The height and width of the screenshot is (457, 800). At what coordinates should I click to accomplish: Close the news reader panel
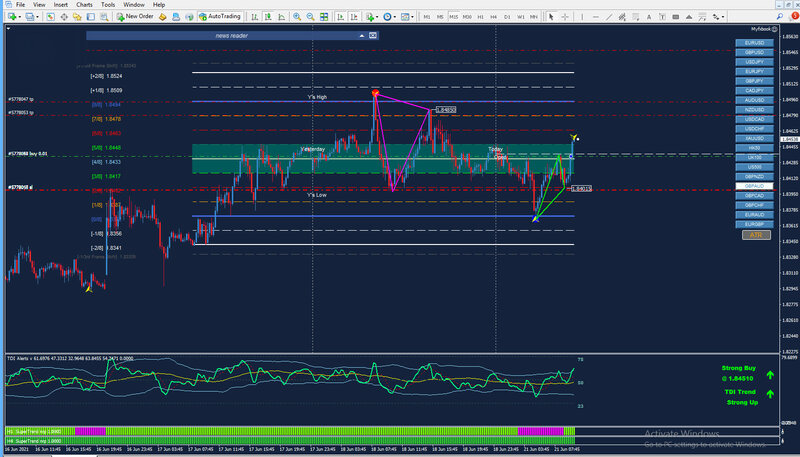coord(373,36)
